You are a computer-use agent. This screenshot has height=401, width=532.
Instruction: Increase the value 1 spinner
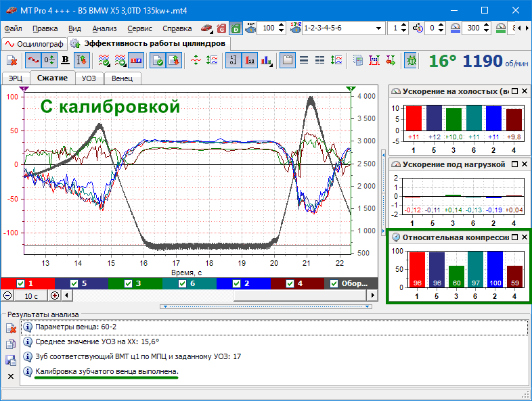[403, 25]
